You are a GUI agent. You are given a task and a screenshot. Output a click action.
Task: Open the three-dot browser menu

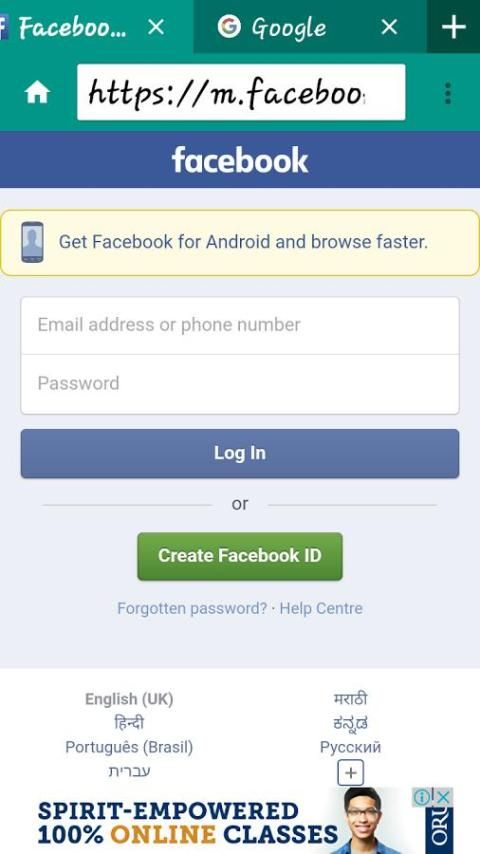click(447, 93)
